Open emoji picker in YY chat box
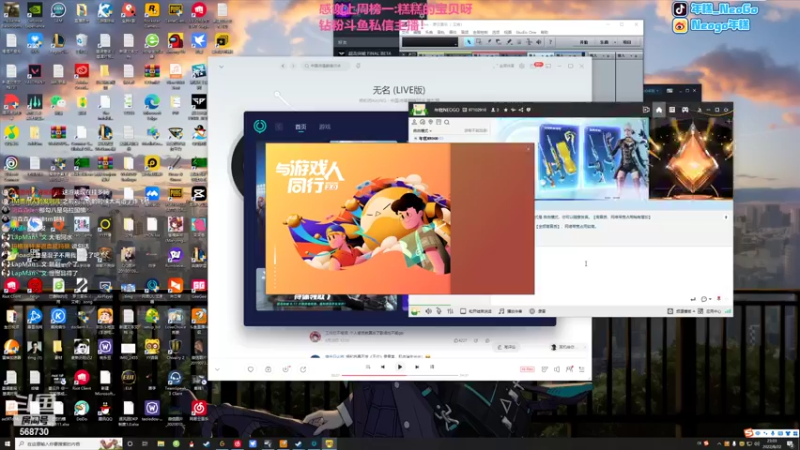The image size is (800, 450). 704,299
